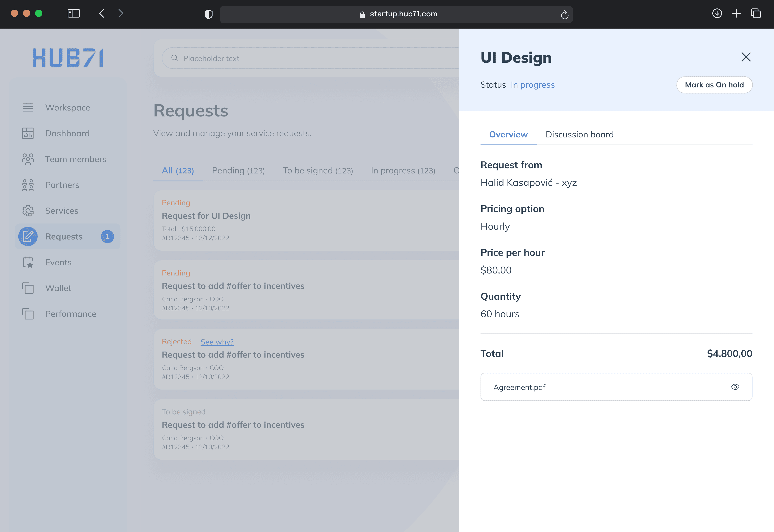Open the Dashboard sidebar icon
Viewport: 774px width, 532px height.
pos(28,133)
